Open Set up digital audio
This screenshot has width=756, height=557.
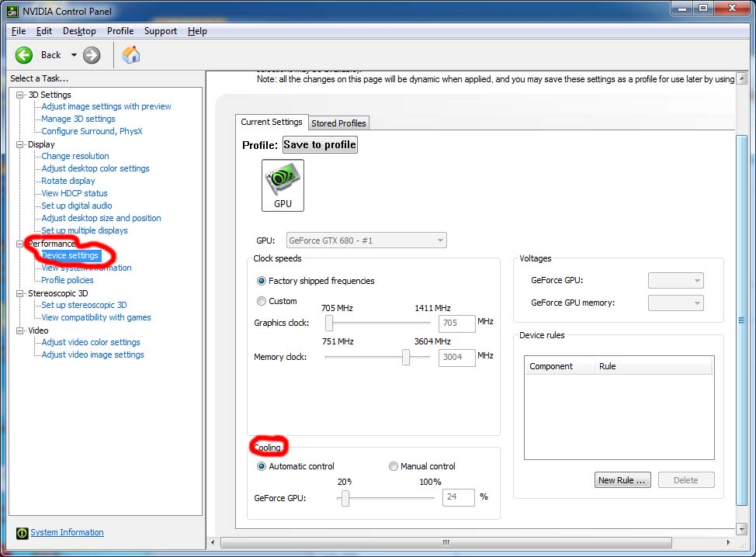click(x=77, y=206)
